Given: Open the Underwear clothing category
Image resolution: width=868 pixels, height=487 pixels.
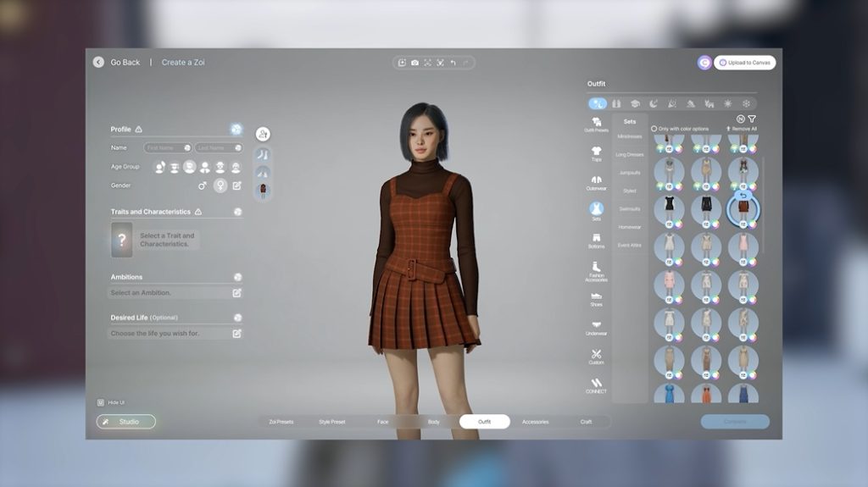Looking at the screenshot, I should [x=596, y=328].
